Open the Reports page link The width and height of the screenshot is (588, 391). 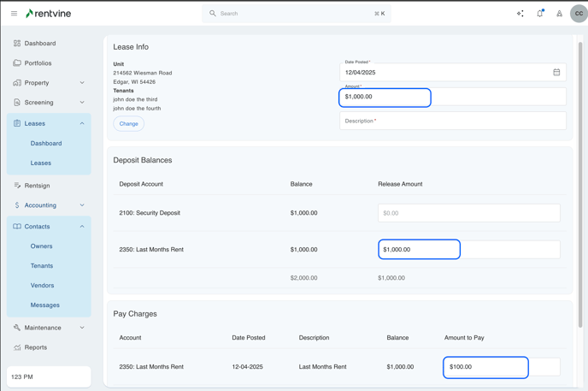[x=36, y=347]
